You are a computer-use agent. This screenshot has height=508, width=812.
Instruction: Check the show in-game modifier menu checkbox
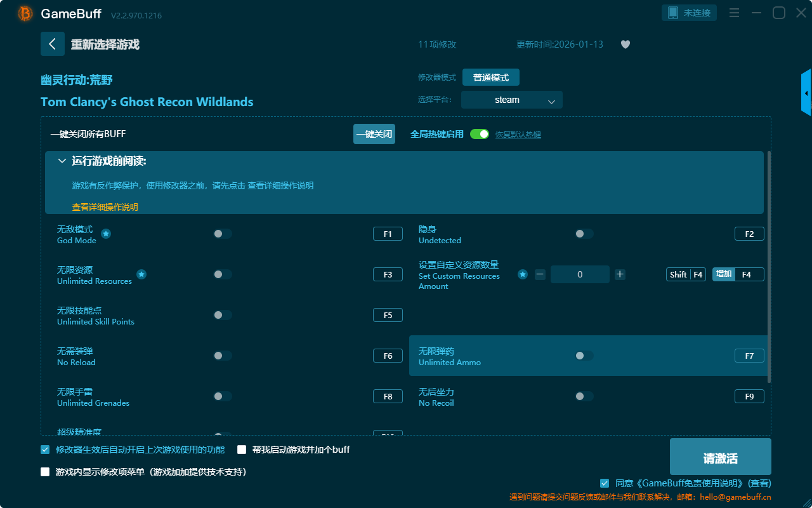coord(45,472)
